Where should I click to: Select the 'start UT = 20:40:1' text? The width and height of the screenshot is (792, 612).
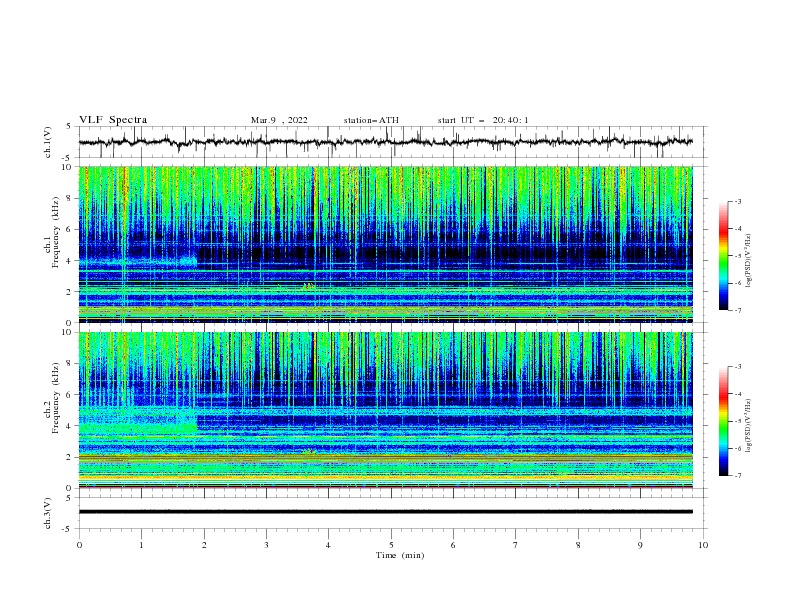483,120
